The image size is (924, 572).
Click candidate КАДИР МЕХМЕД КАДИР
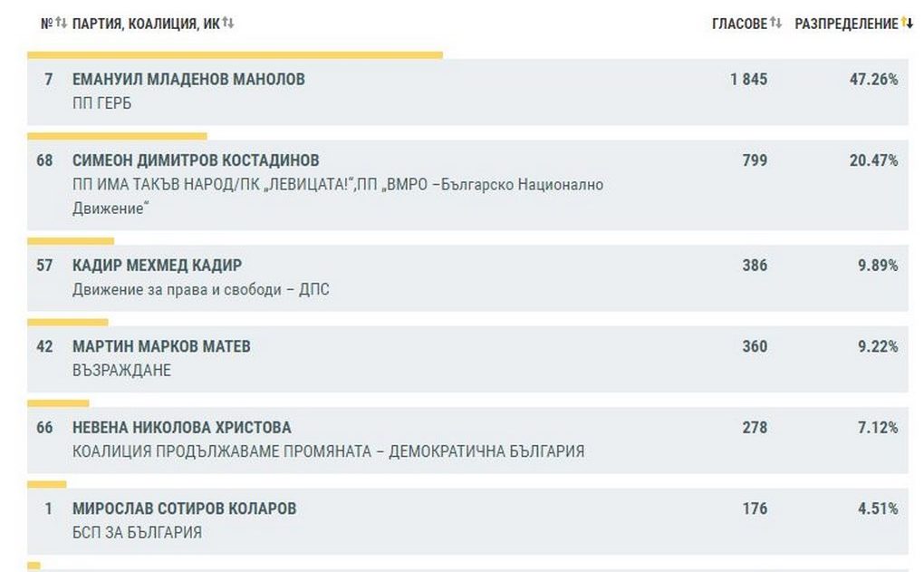point(157,266)
